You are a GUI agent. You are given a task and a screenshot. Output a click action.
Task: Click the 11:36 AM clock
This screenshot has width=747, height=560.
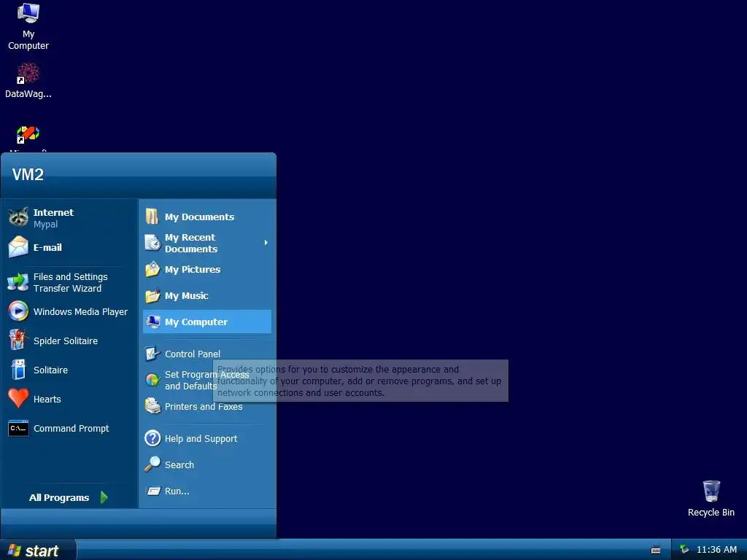tap(716, 550)
